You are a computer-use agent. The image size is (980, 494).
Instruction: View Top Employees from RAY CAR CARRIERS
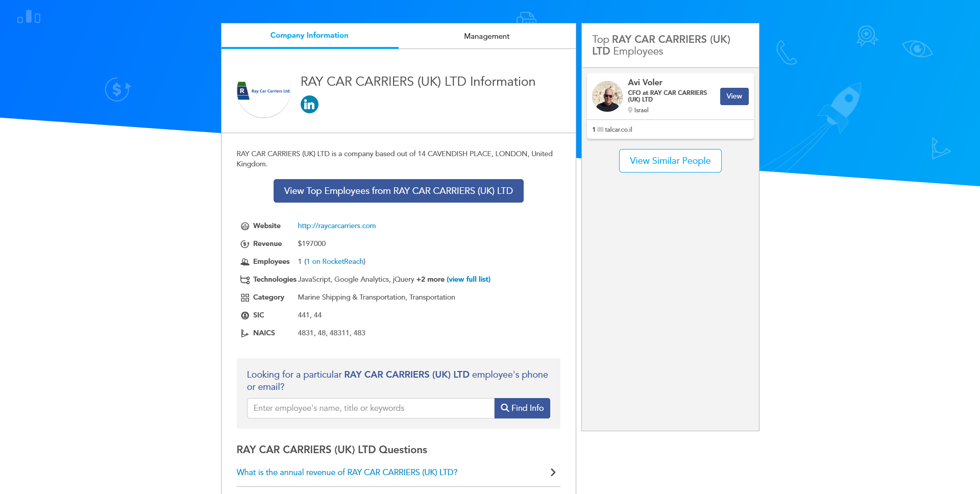pos(398,191)
